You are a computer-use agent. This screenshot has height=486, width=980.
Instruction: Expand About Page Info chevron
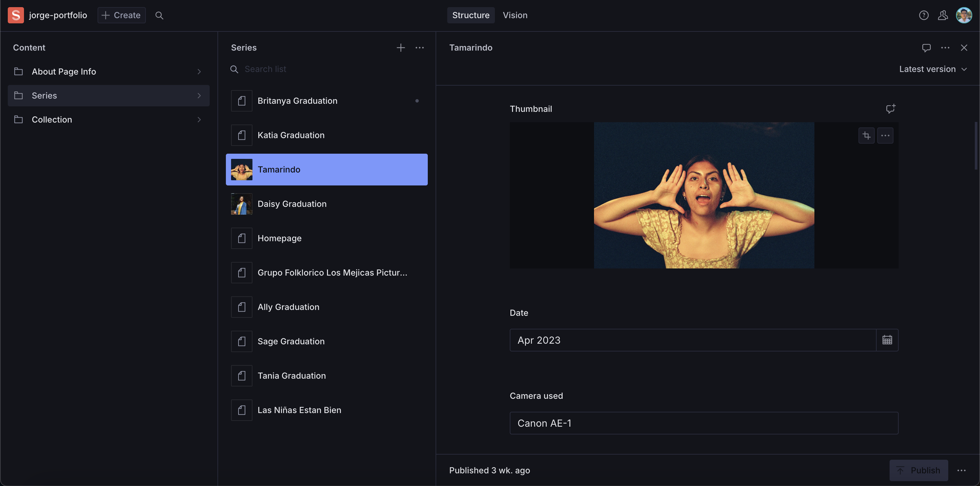pyautogui.click(x=199, y=72)
